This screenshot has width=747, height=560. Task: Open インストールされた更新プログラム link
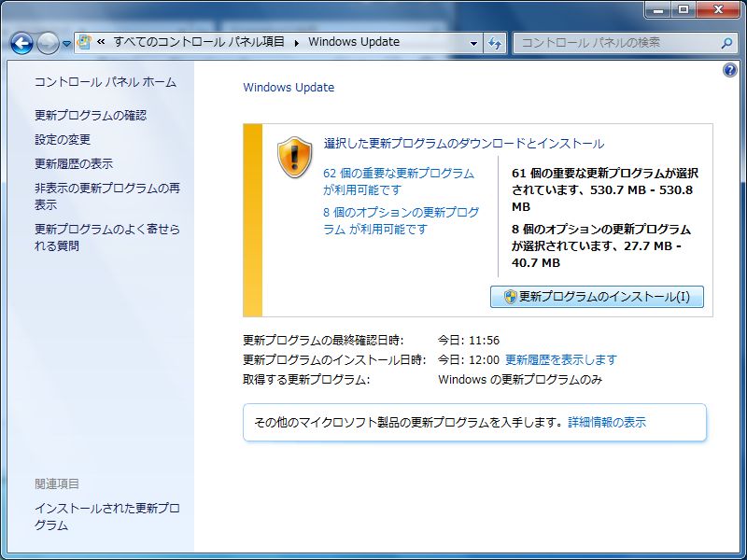pos(107,517)
